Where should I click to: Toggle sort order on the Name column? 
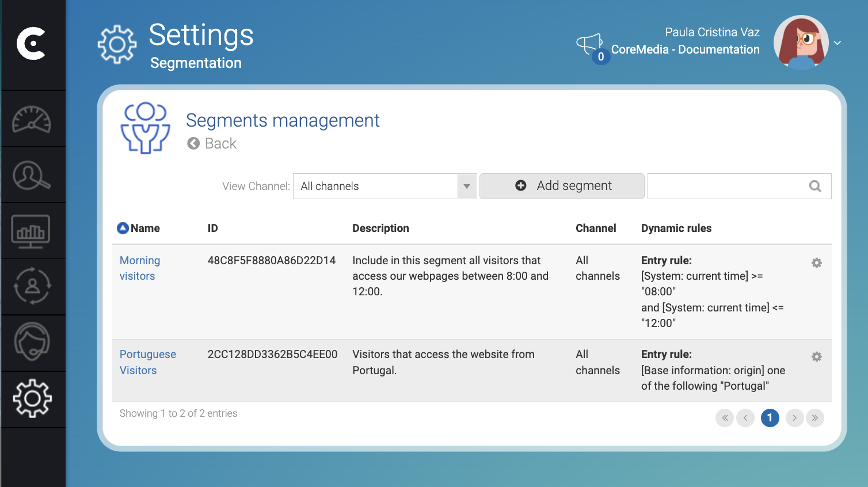tap(122, 228)
